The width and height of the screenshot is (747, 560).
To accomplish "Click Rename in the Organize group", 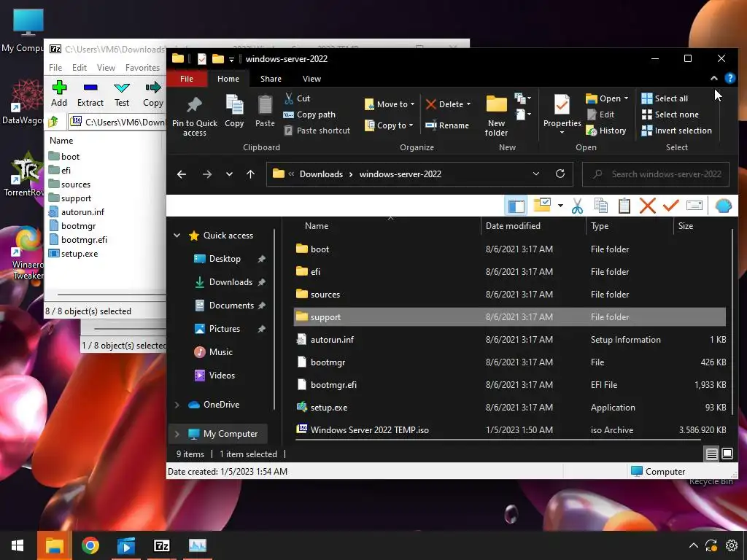I will tap(447, 125).
